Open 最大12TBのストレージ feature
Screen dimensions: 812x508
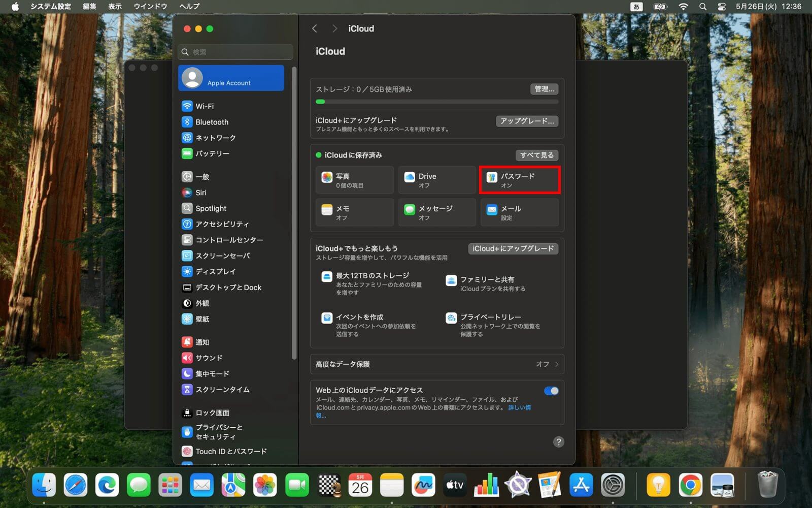(x=373, y=283)
